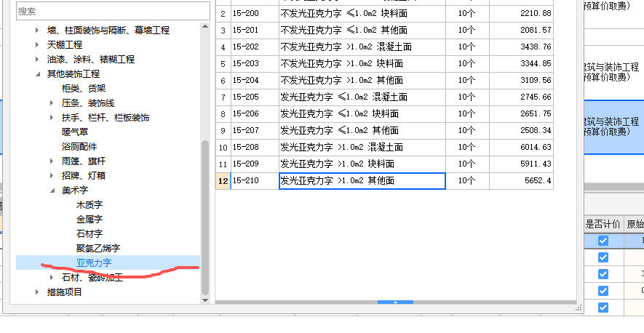This screenshot has height=333, width=644.
Task: Select code cell 15-205
Action: point(255,97)
